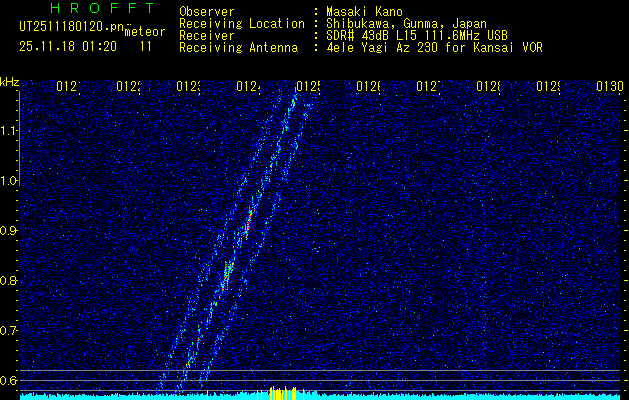Click the count value "11" beside the date
The height and width of the screenshot is (400, 629).
146,47
